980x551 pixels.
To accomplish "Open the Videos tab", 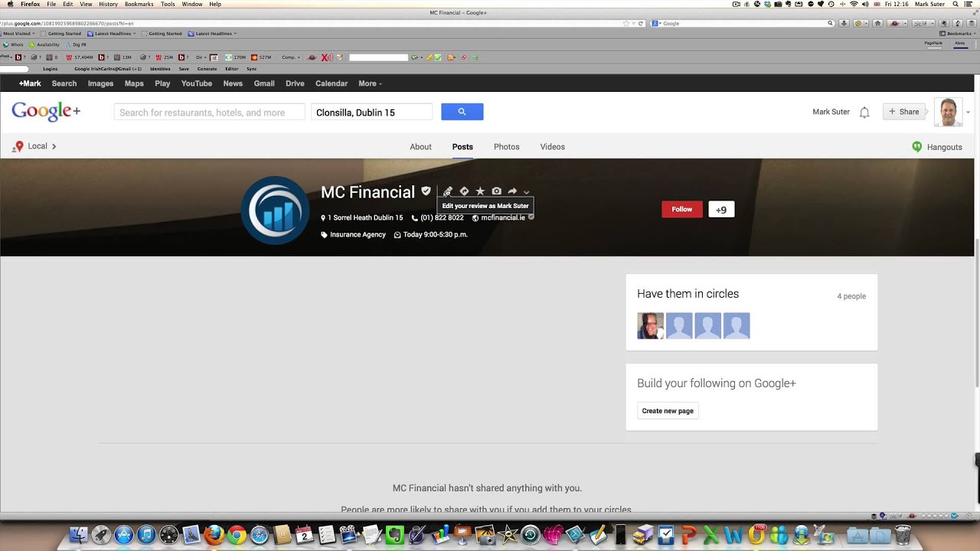I will point(552,147).
